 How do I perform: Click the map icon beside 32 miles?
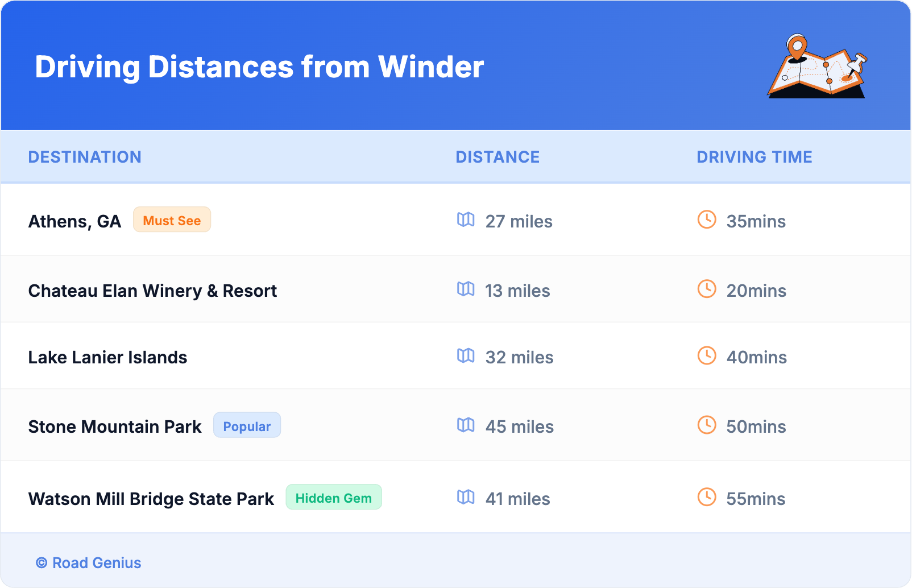point(466,355)
